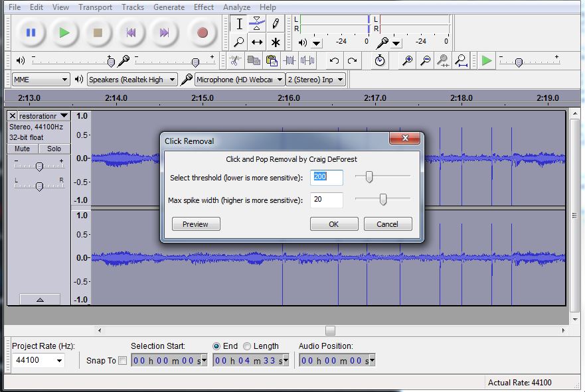
Task: Click the Copy icon in edit toolbar
Action: point(254,60)
